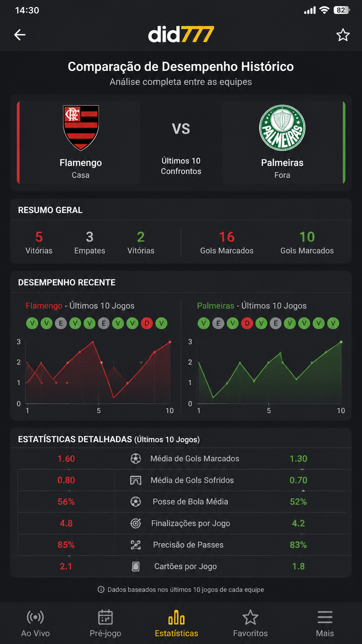Viewport: 362px width, 644px height.
Task: Click Flamengo's red D loss badge
Action: click(x=147, y=324)
